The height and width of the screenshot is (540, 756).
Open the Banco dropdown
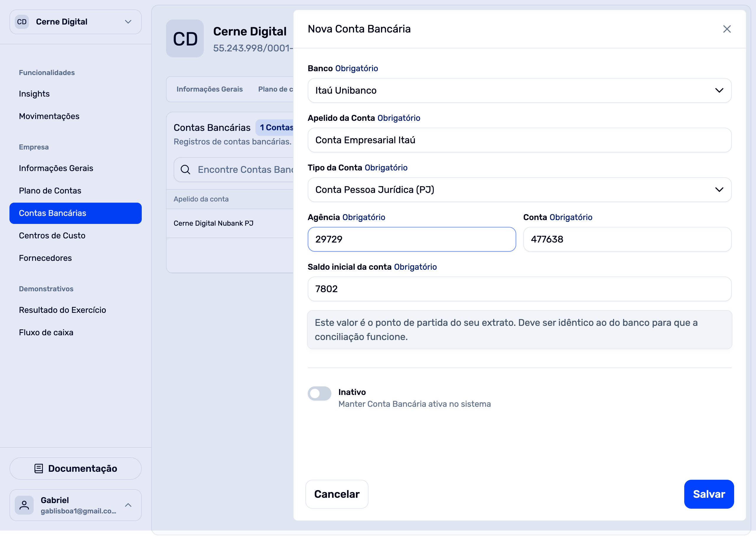[519, 90]
